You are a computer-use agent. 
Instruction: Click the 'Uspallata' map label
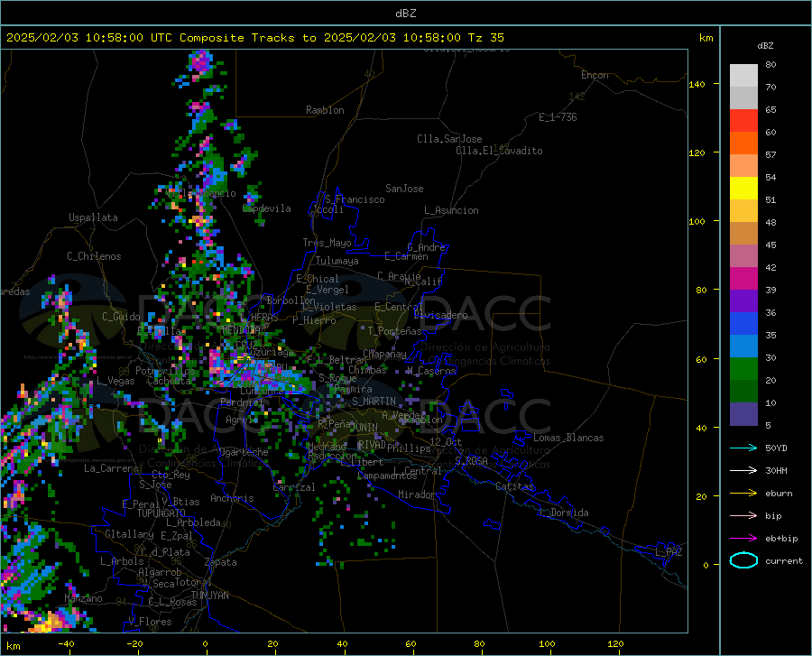[x=93, y=217]
